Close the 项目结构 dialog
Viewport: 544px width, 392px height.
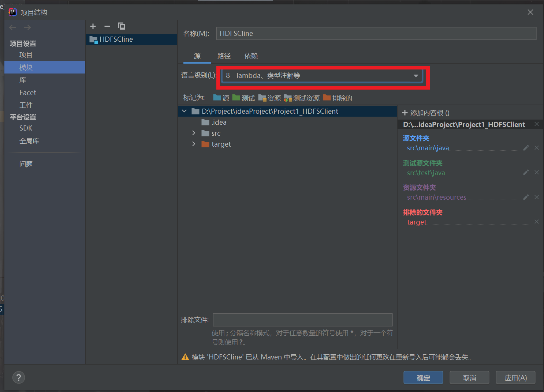(530, 12)
